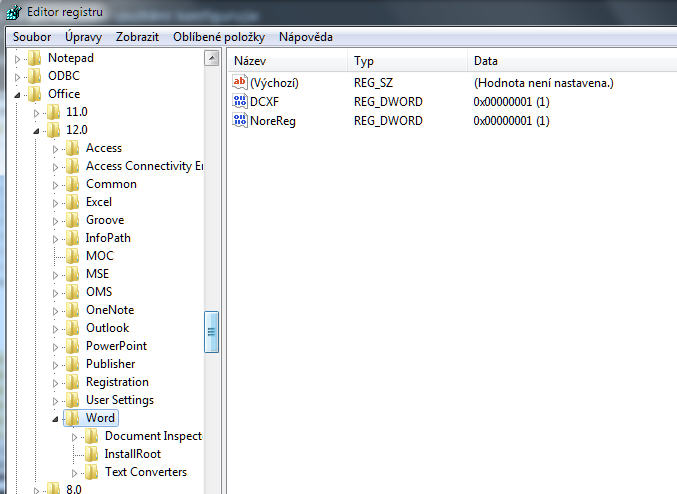Select the DCXF value name
This screenshot has width=677, height=494.
265,102
